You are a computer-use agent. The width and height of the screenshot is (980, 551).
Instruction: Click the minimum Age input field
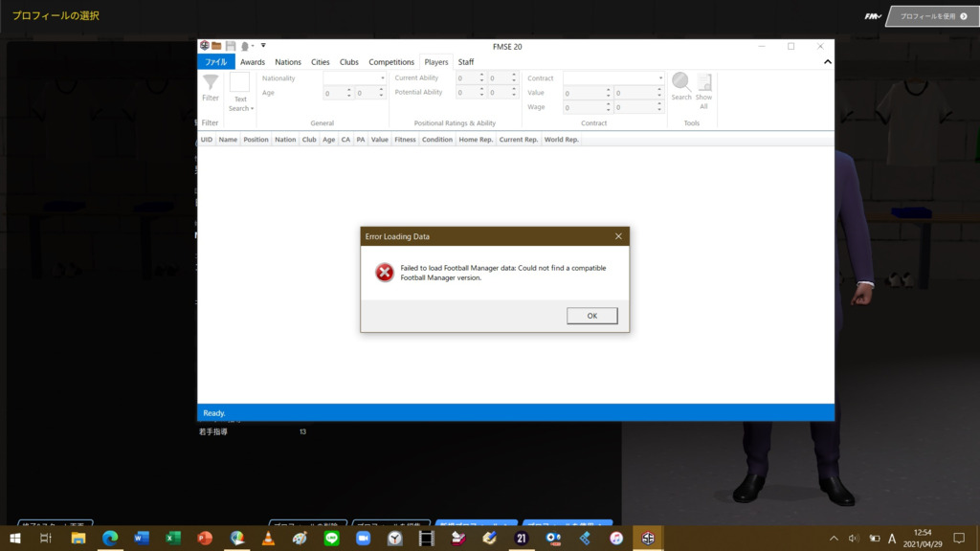point(334,93)
